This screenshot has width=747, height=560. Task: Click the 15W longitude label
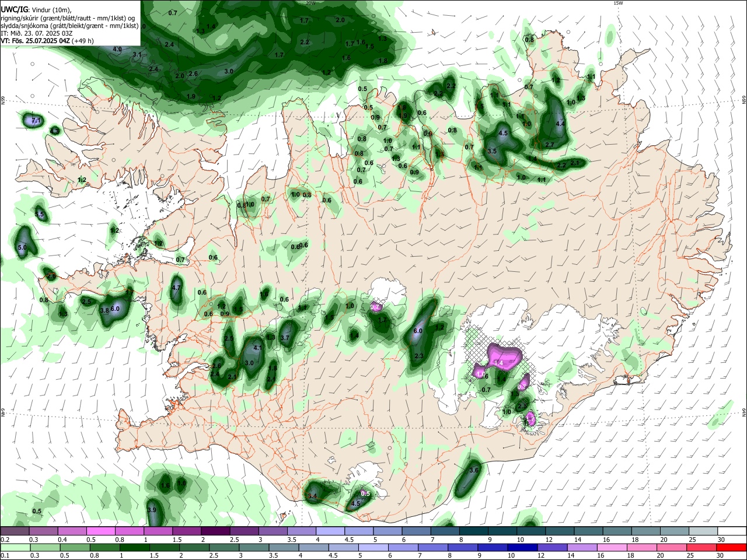[618, 3]
